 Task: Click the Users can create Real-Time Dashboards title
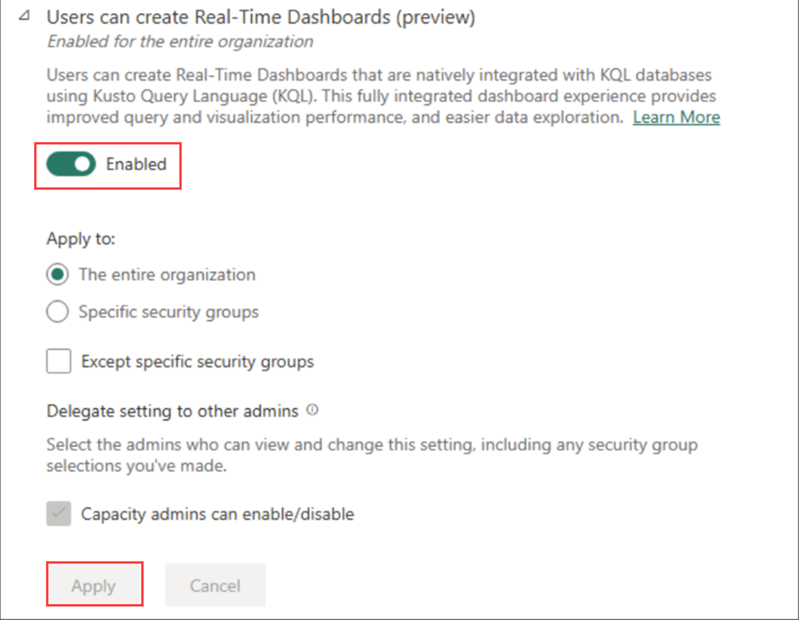(260, 17)
